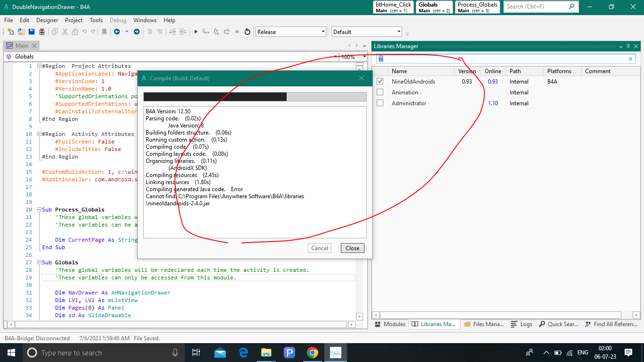
Task: Click the Navigate Forward arrow icon
Action: click(137, 32)
